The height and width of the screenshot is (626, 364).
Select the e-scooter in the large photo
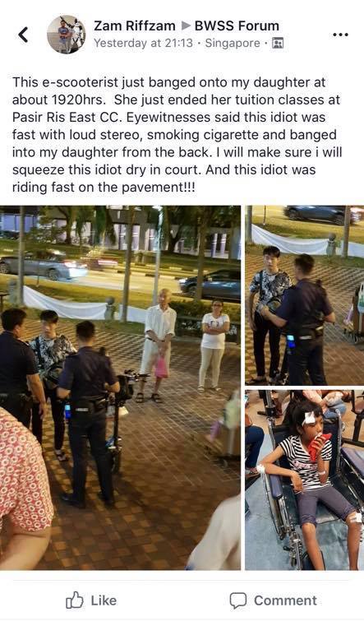[x=121, y=420]
